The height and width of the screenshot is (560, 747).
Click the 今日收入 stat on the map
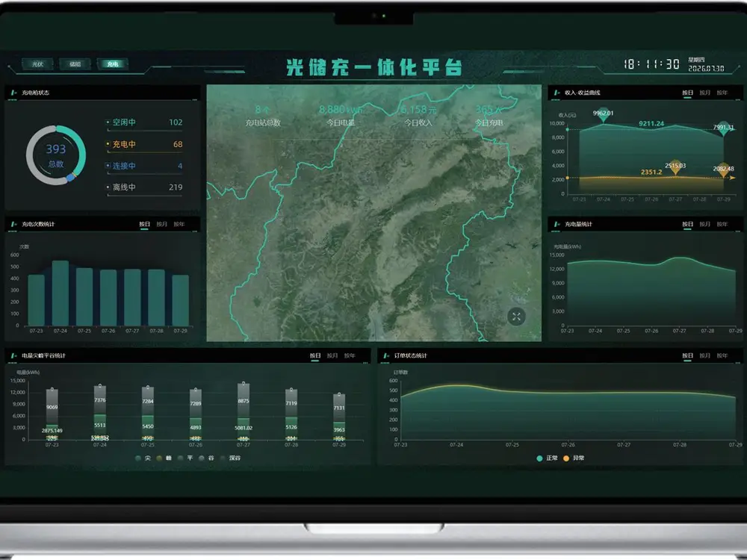(418, 116)
